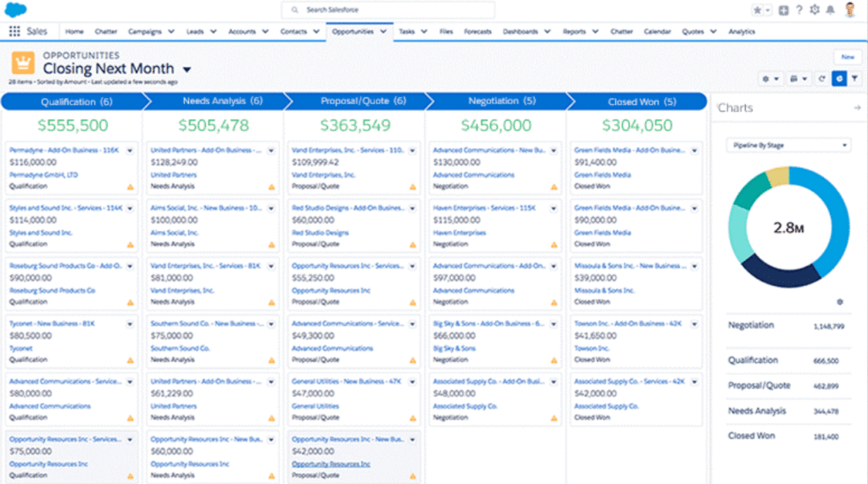This screenshot has width=868, height=484.
Task: Click the chart settings gear below donut
Action: click(840, 302)
